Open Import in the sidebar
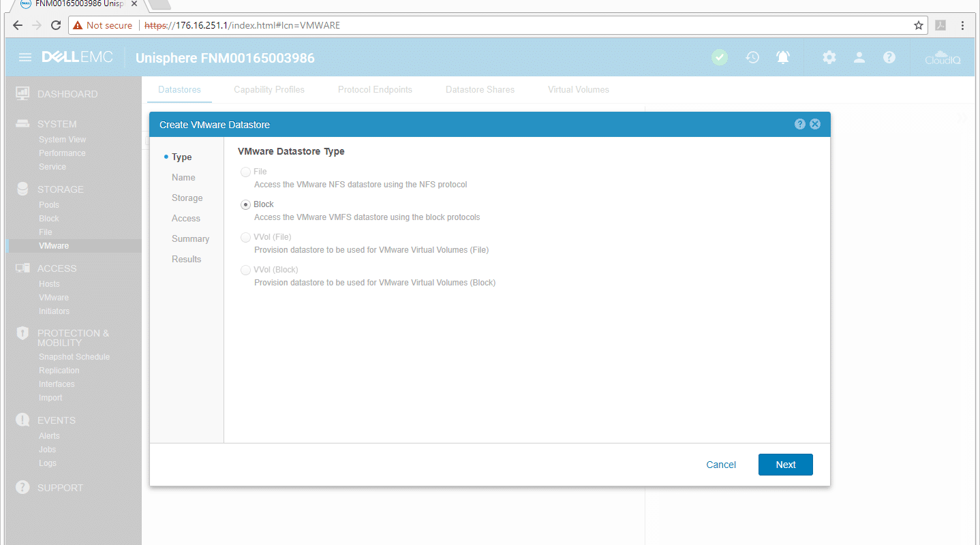 tap(50, 398)
